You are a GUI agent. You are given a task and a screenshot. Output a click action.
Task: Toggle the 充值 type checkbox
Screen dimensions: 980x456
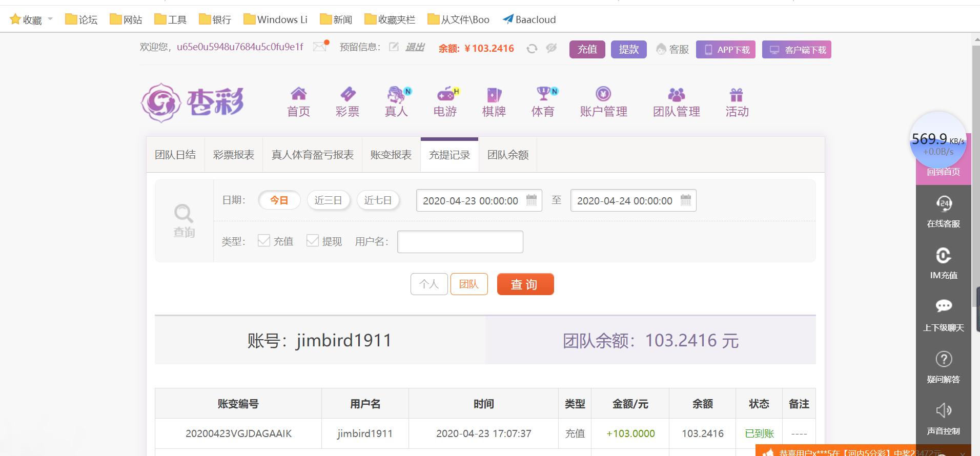tap(264, 240)
